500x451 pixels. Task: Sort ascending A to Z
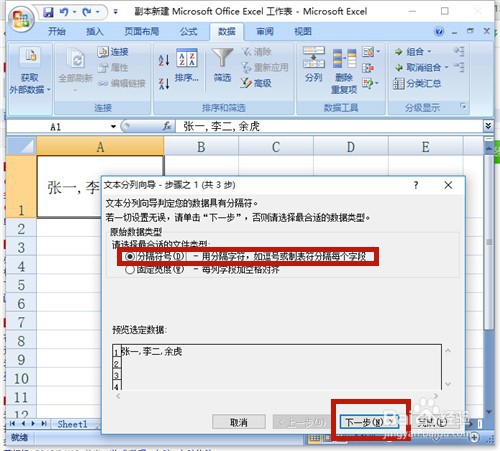(x=164, y=60)
